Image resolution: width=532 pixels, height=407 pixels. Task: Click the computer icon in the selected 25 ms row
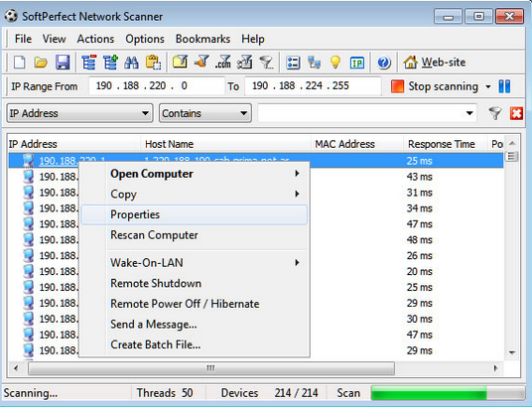click(29, 161)
